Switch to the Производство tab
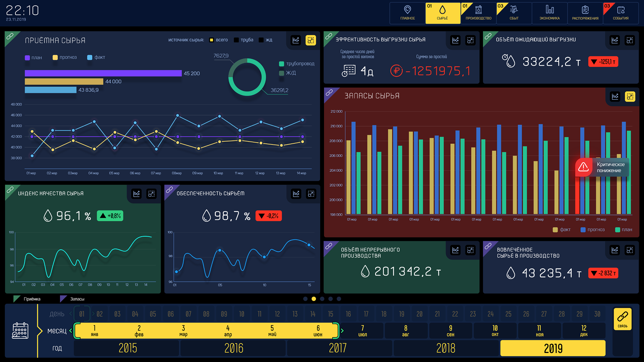The image size is (644, 362). 478,13
